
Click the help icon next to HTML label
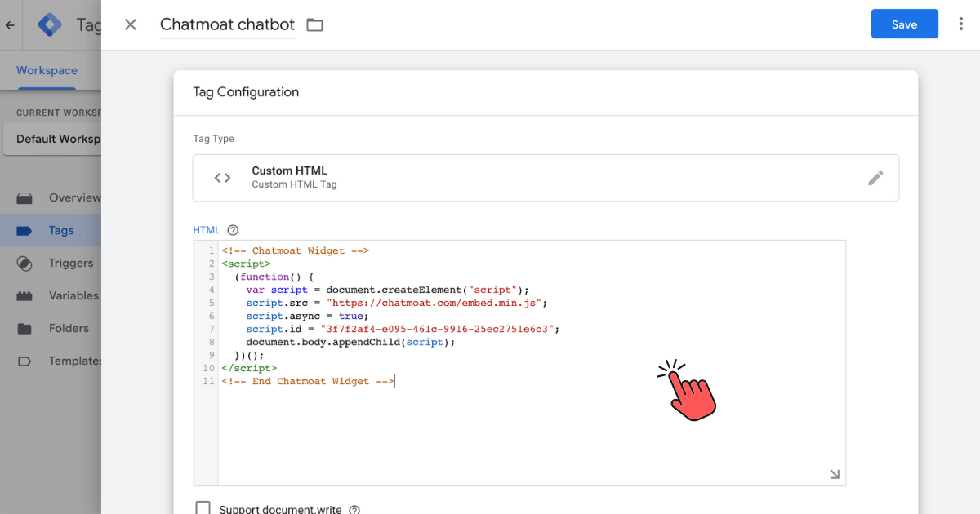pyautogui.click(x=233, y=230)
